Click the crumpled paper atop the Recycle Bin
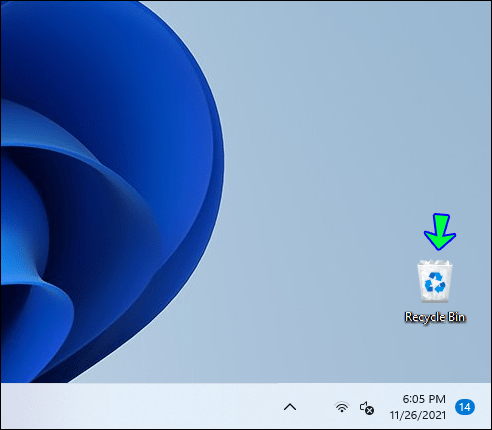 pyautogui.click(x=435, y=263)
